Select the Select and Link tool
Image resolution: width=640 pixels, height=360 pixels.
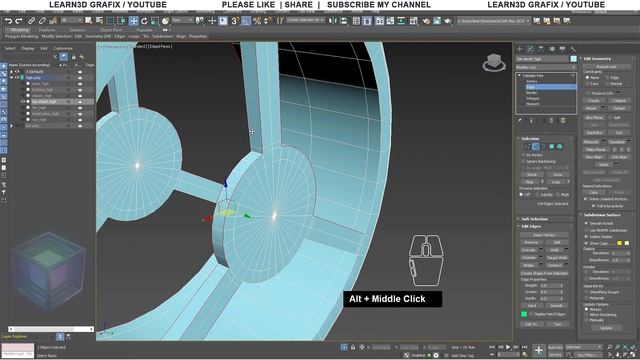[31, 20]
